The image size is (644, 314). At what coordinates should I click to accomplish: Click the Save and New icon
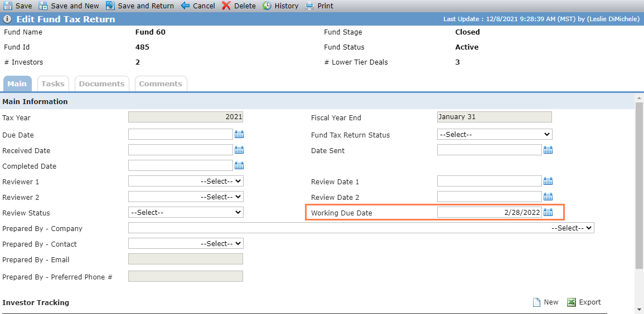click(43, 6)
